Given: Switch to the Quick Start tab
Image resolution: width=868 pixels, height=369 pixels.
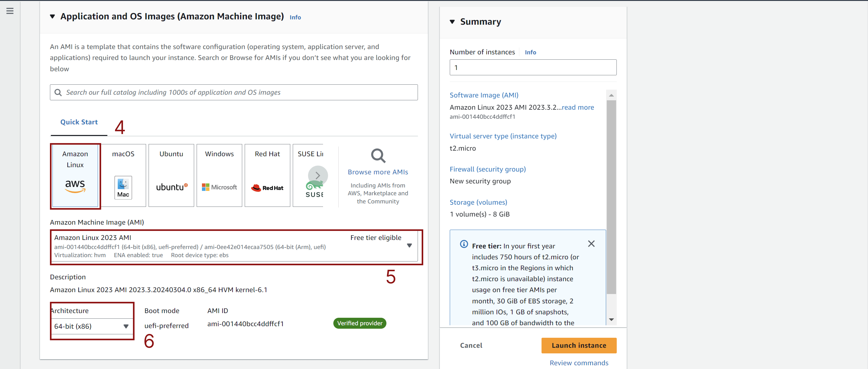Looking at the screenshot, I should click(79, 122).
